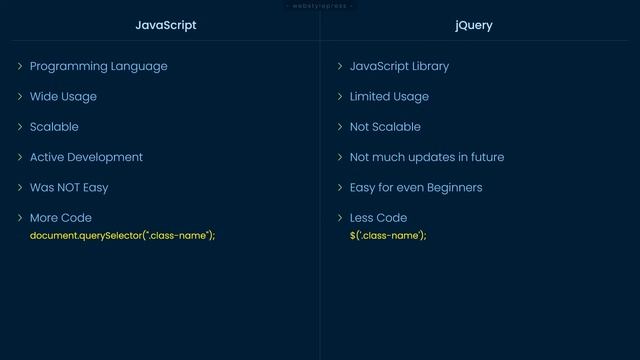Click the chevron beside More Code
Viewport: 640px width, 360px height.
[20, 218]
